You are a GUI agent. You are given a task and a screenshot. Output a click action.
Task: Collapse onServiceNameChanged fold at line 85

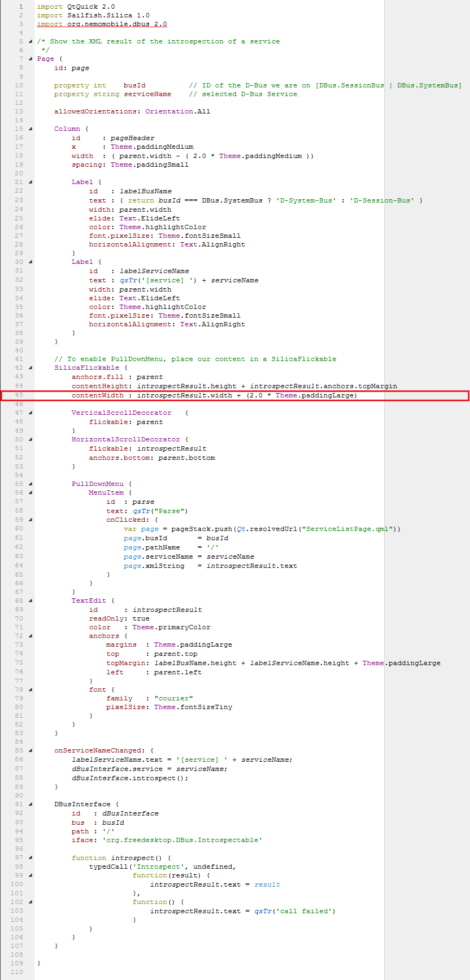pyautogui.click(x=30, y=750)
